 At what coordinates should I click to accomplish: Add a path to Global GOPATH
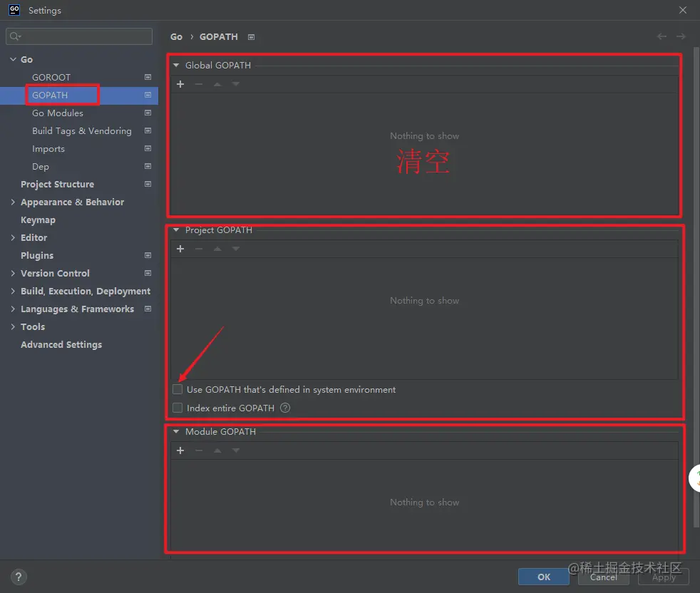point(180,84)
